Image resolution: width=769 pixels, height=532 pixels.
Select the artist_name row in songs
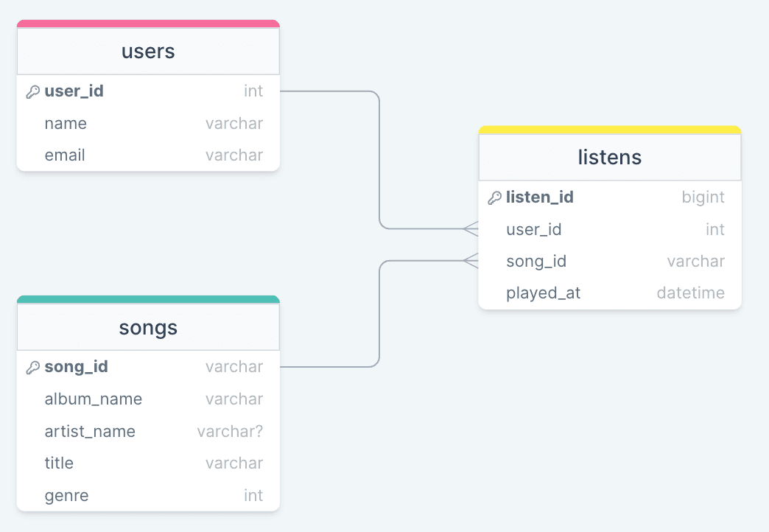90,432
